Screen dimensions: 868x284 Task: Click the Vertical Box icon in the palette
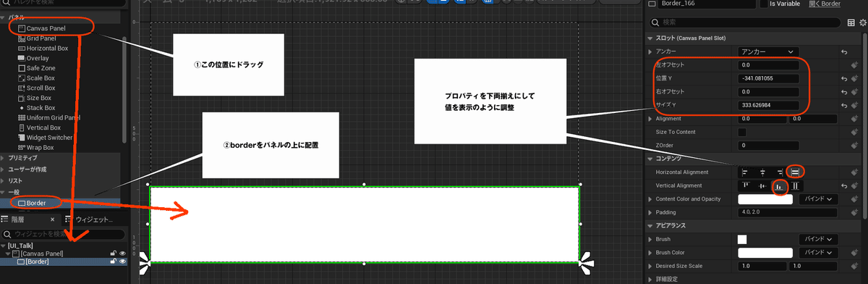point(21,128)
